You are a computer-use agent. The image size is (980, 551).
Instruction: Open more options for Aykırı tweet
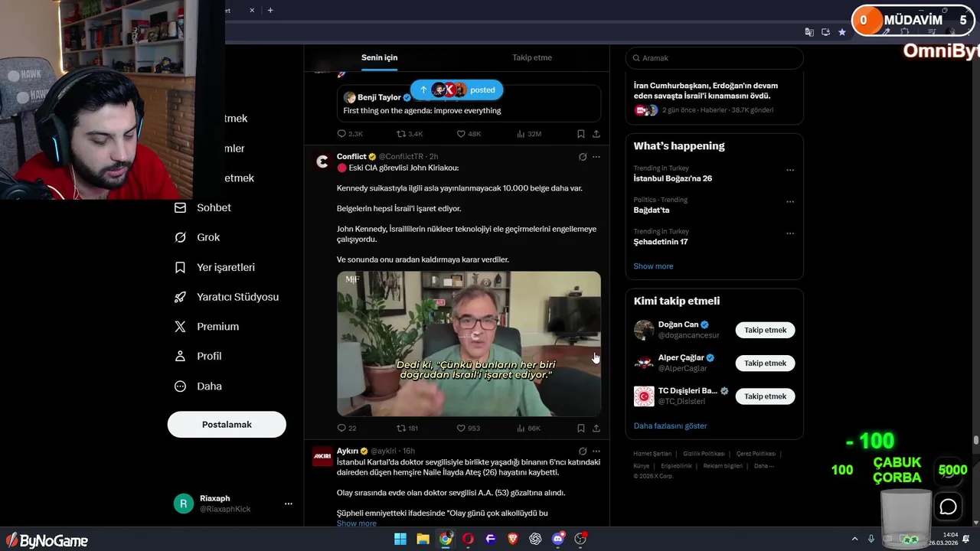(596, 452)
